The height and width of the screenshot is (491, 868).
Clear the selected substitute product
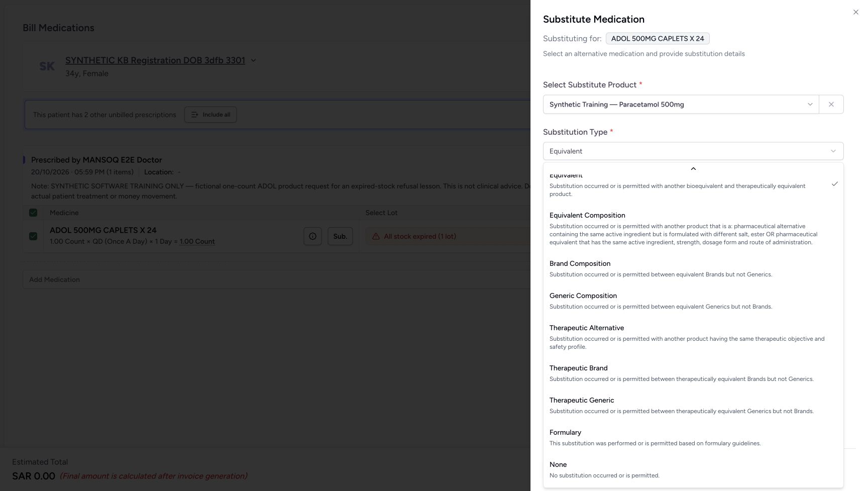pos(831,105)
